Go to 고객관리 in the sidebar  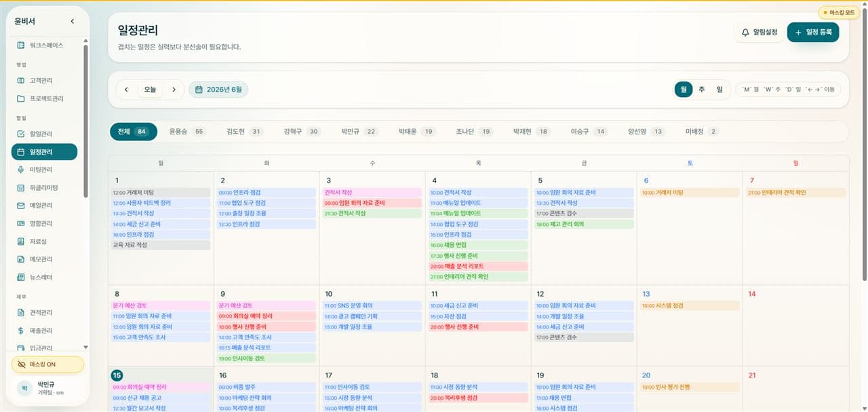coord(45,81)
